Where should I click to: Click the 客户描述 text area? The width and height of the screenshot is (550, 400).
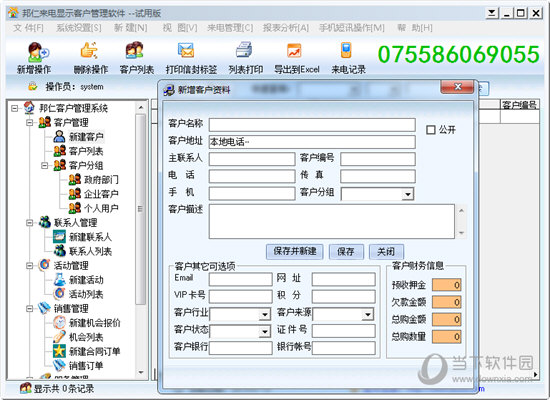[332, 221]
